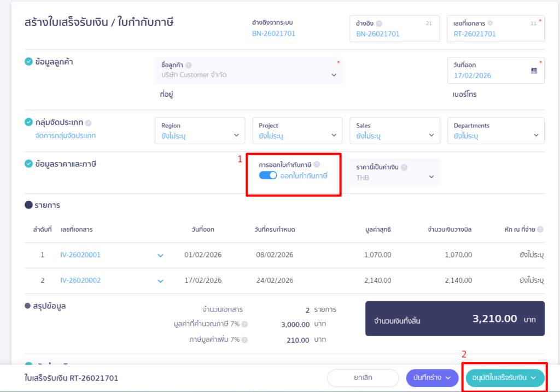Image resolution: width=560 pixels, height=392 pixels.
Task: Click the จัดการกลุ่มจัดประเภท link
Action: click(x=65, y=136)
